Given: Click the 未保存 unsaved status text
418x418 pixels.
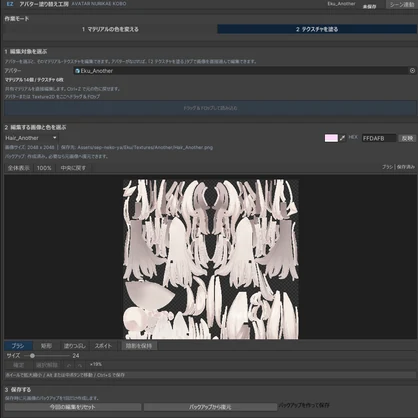Looking at the screenshot, I should pos(369,7).
